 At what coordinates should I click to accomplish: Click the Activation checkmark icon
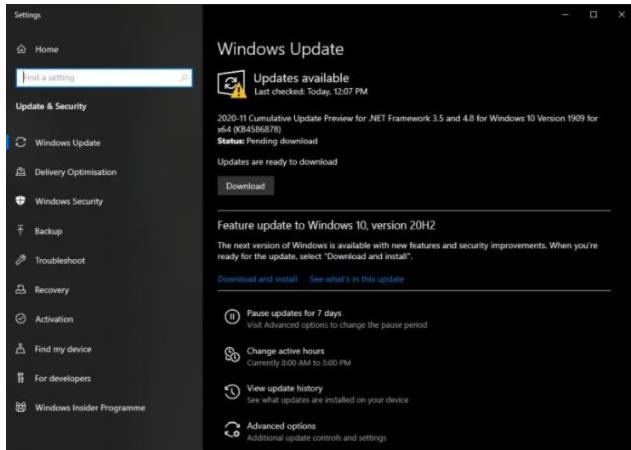(x=21, y=319)
